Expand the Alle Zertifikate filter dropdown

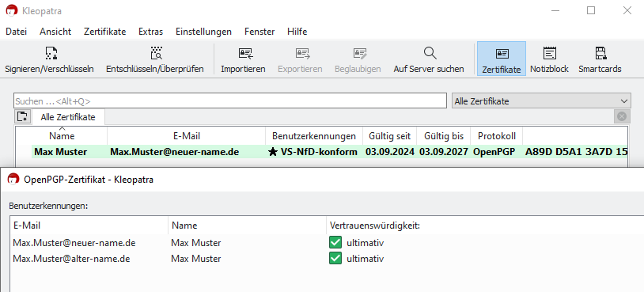pyautogui.click(x=541, y=101)
